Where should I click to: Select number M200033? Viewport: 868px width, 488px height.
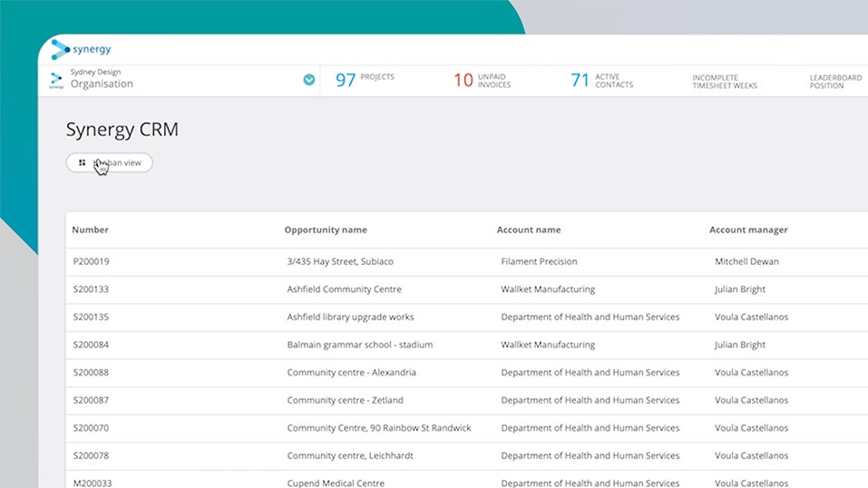click(x=93, y=483)
